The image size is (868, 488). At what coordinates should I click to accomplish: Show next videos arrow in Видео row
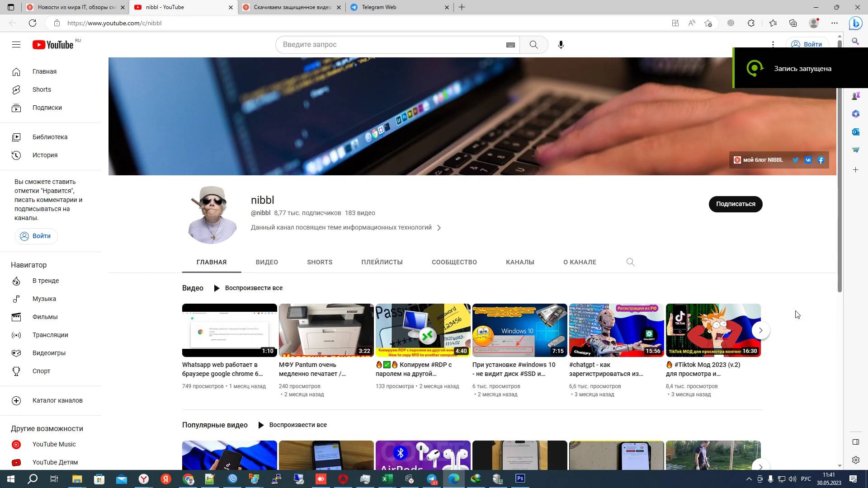760,330
